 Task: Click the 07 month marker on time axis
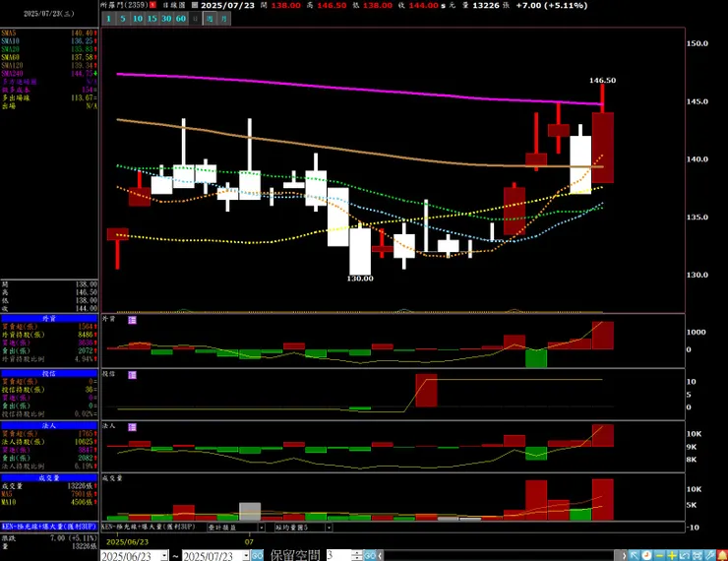tap(249, 542)
